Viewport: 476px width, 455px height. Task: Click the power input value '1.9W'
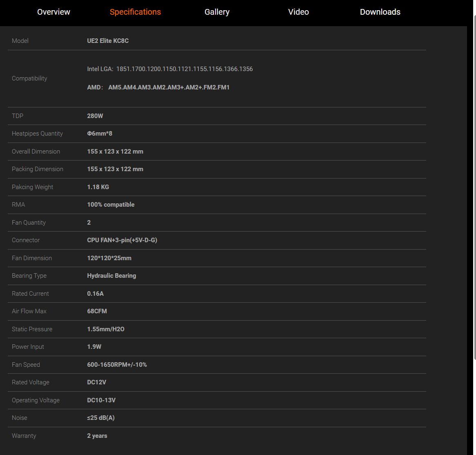(x=94, y=347)
